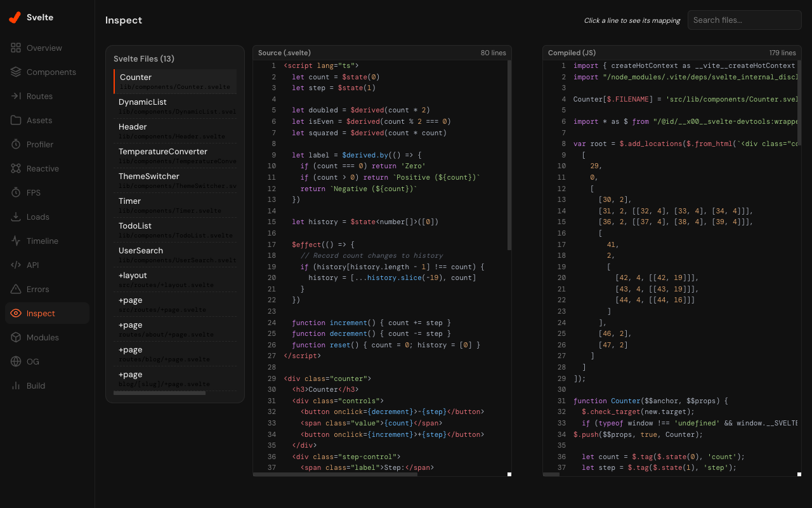Open Modules via its cube icon
The height and width of the screenshot is (508, 812).
16,337
